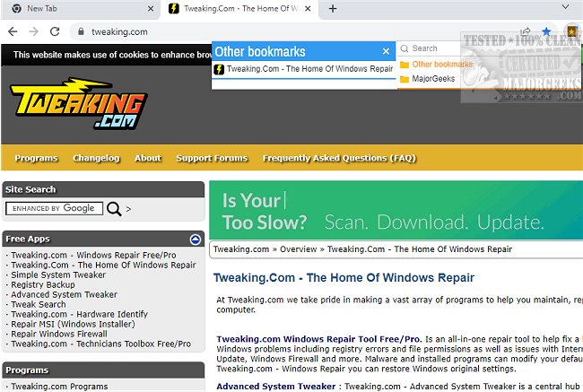
Task: Open sidebar Tweaking.Com - The Home Of Windows Repair link
Action: tap(103, 265)
